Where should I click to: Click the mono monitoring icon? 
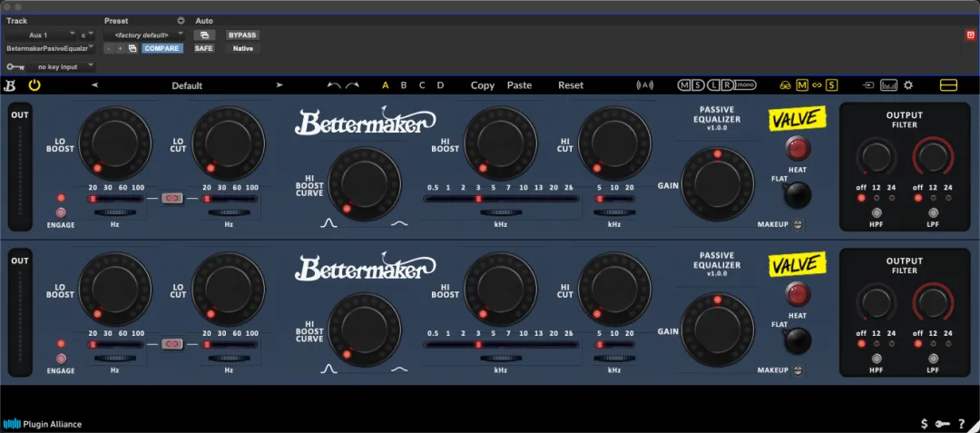click(x=746, y=85)
